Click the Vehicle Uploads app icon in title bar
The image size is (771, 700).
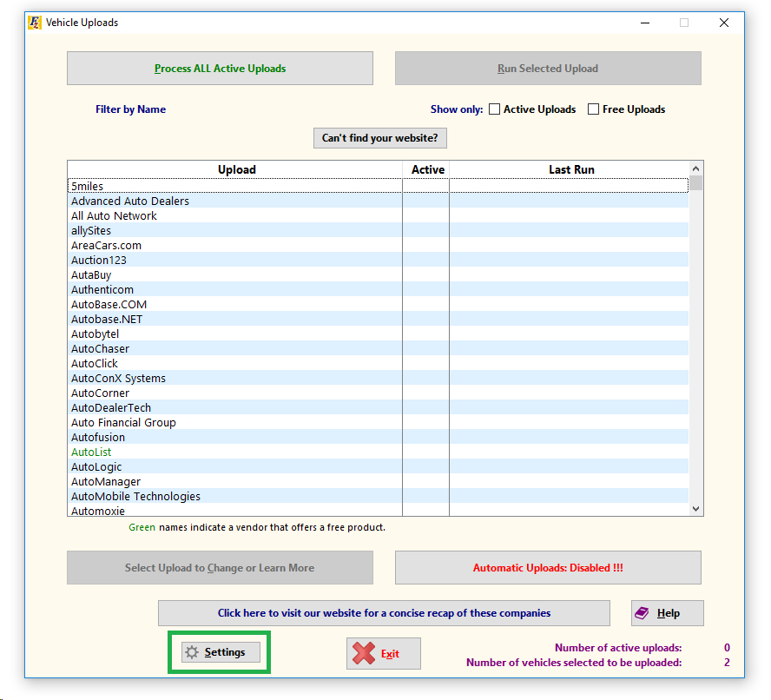pyautogui.click(x=35, y=23)
